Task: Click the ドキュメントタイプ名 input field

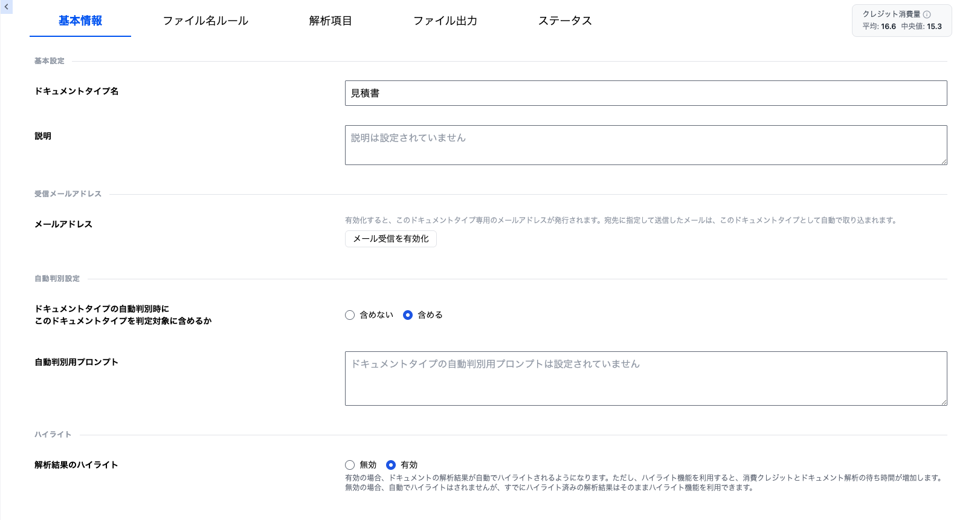Action: (646, 93)
